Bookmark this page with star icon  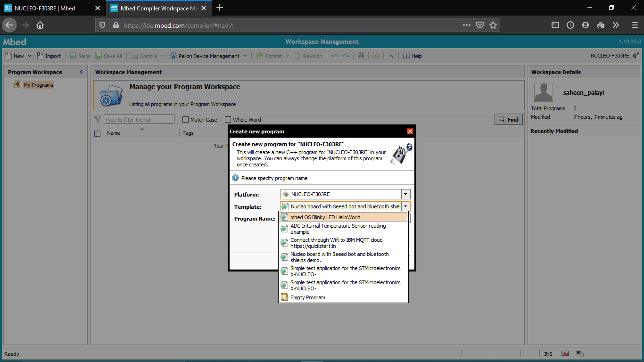coord(493,25)
